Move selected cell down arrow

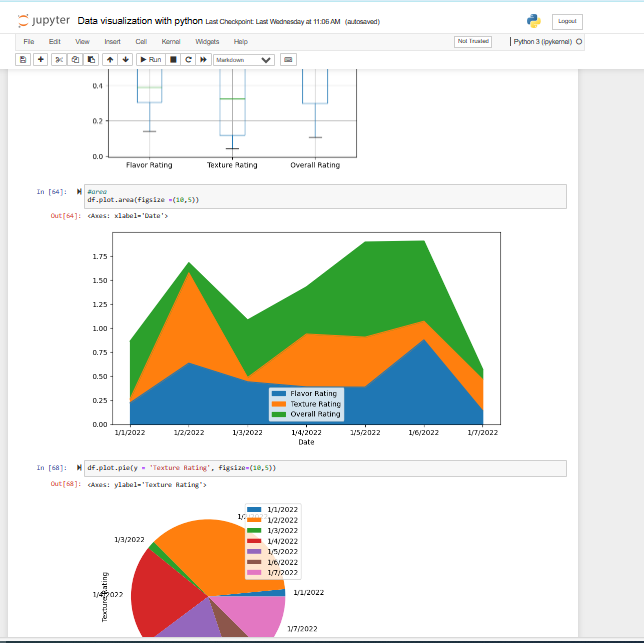click(x=126, y=60)
